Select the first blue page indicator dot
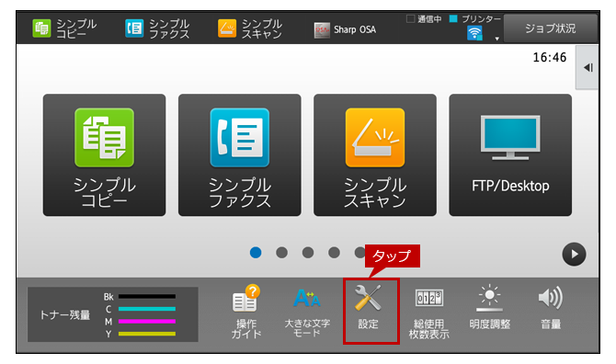The image size is (616, 364). pyautogui.click(x=256, y=252)
